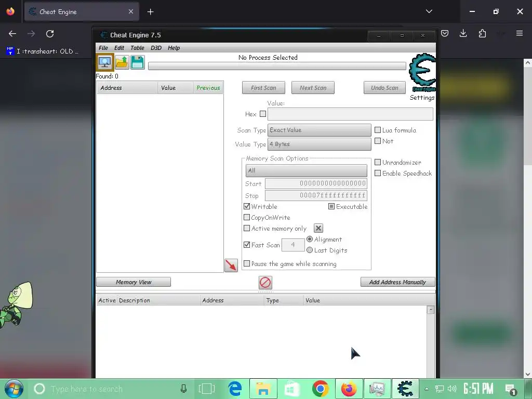Open the Edit menu
Viewport: 532px width, 399px height.
tap(119, 48)
